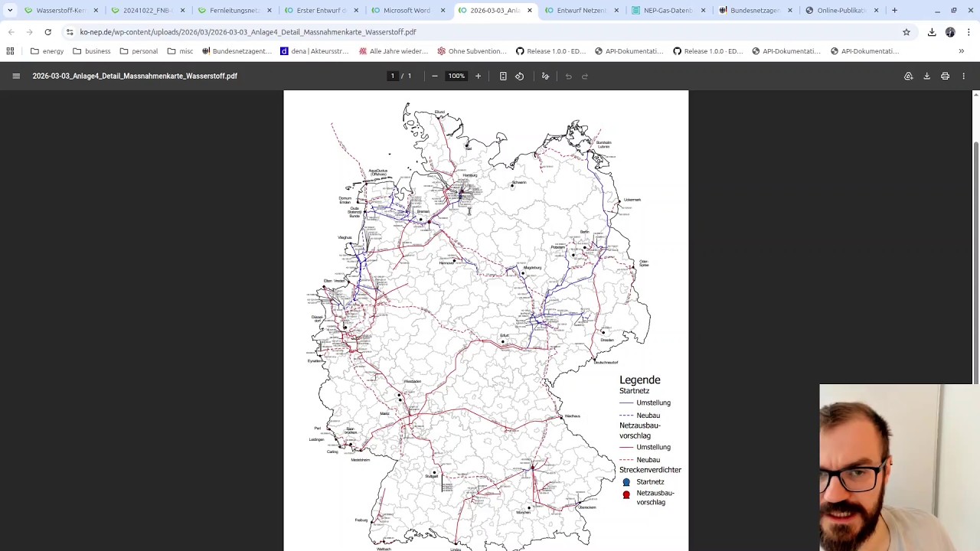Switch to the Microsoft Word tab
This screenshot has width=980, height=551.
(x=407, y=10)
